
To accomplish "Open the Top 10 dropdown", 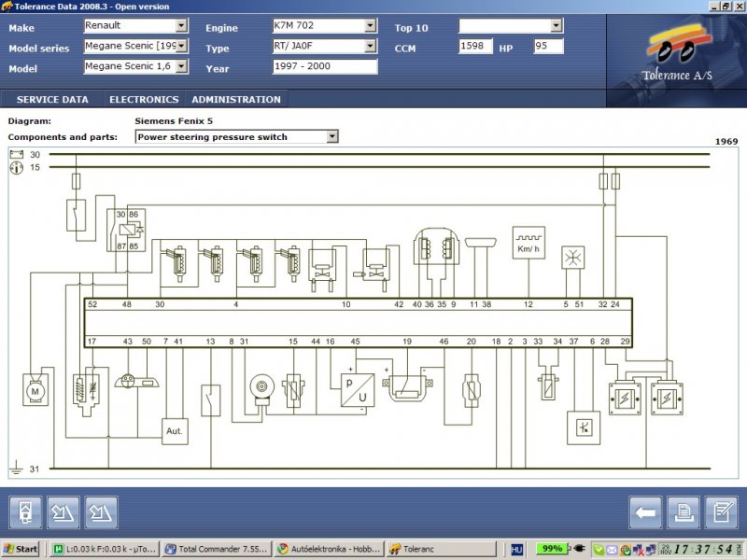I will tap(556, 25).
